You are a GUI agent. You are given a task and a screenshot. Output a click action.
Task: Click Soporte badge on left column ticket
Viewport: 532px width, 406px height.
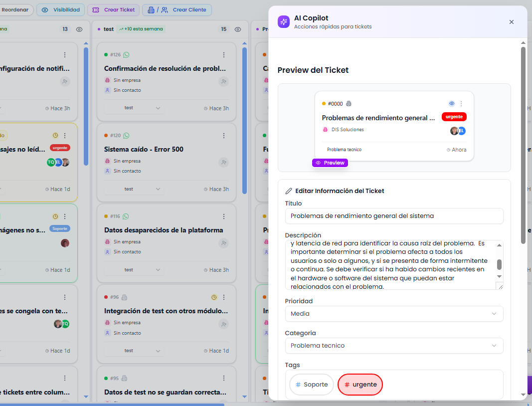[x=60, y=228]
